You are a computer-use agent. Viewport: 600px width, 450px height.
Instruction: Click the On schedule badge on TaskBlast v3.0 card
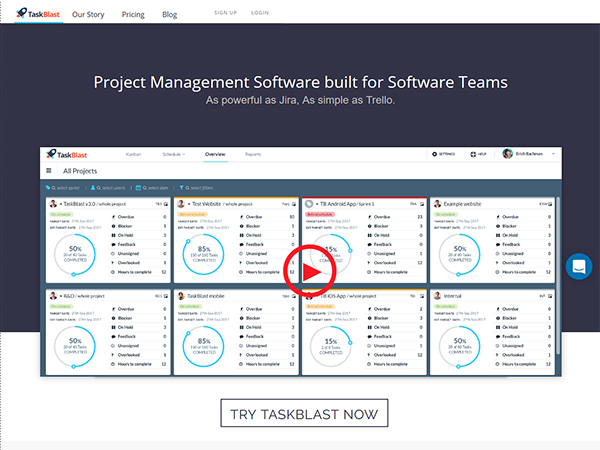(61, 214)
